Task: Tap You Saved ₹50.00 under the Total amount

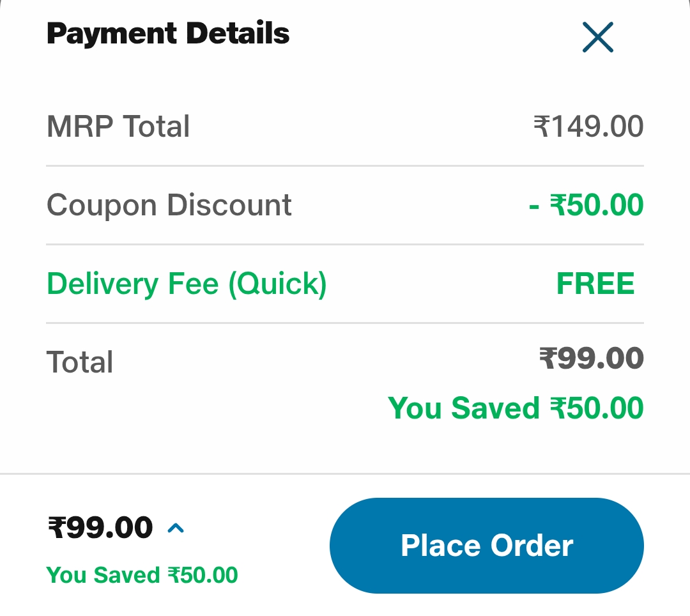Action: pos(516,408)
